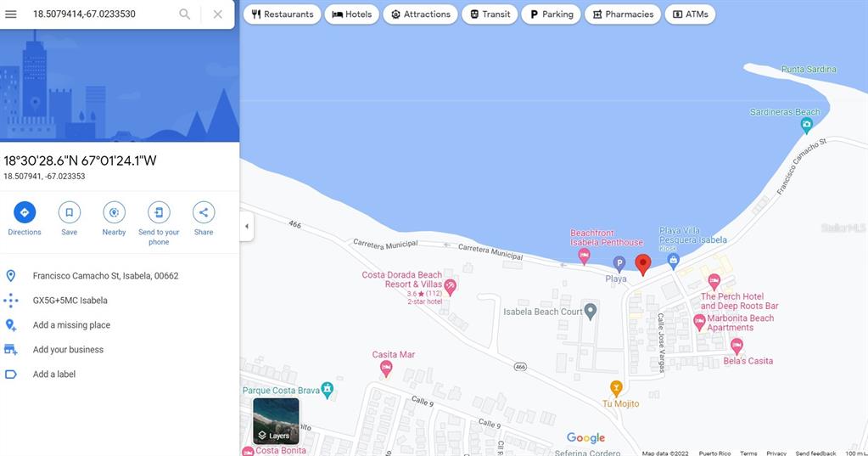Open the Layers map type thumbnail
This screenshot has width=868, height=456.
(x=276, y=420)
